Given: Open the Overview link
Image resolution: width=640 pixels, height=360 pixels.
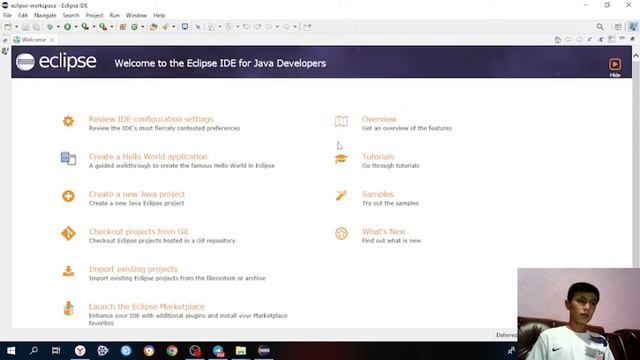Looking at the screenshot, I should point(379,119).
